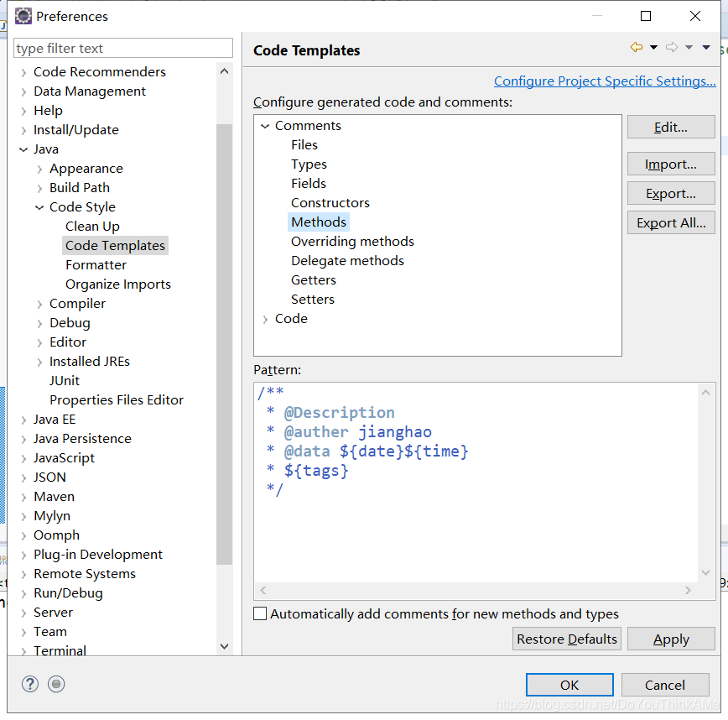
Task: Click the Export All... button
Action: (x=671, y=222)
